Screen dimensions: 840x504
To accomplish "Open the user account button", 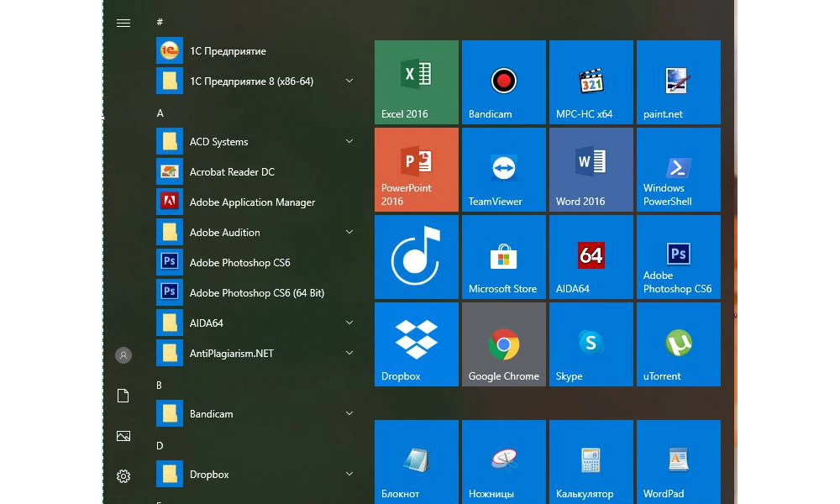I will pos(123,355).
